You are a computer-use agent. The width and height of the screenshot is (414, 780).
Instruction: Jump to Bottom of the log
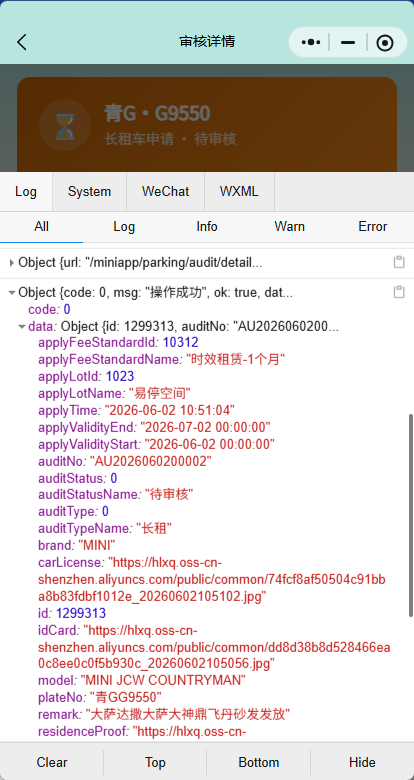(x=259, y=762)
